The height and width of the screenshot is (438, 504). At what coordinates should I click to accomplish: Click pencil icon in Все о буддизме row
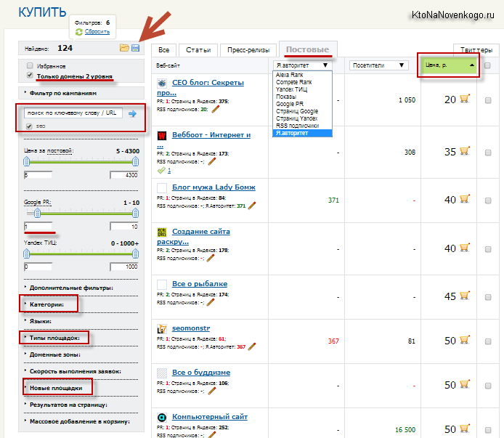click(212, 391)
